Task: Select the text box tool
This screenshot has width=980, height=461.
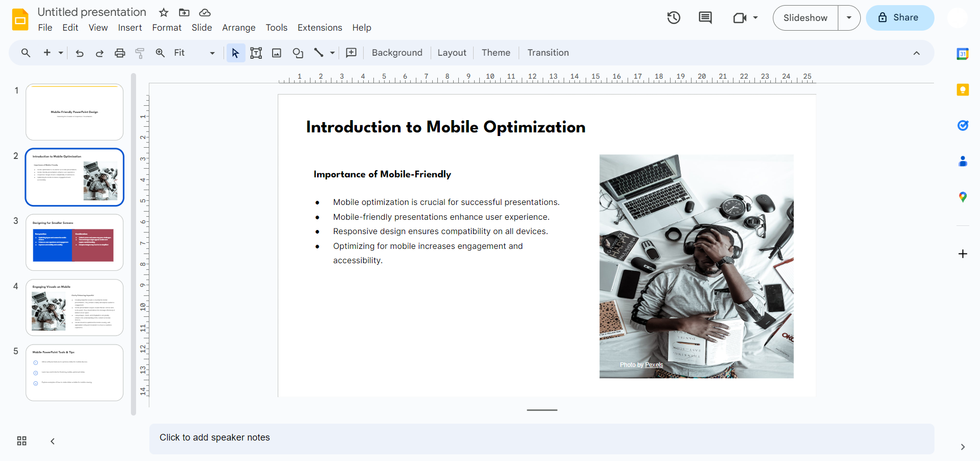Action: tap(256, 53)
